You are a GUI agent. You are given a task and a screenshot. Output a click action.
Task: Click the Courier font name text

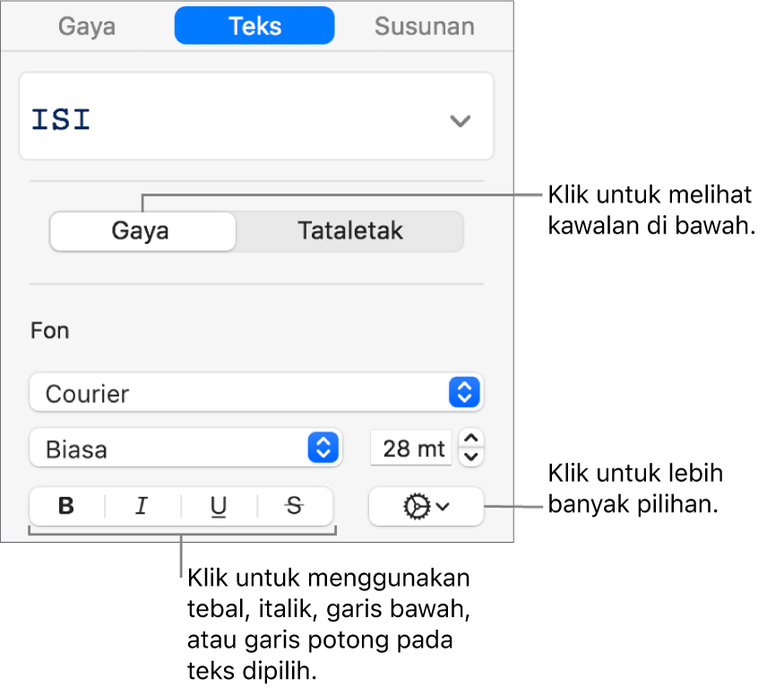(88, 394)
